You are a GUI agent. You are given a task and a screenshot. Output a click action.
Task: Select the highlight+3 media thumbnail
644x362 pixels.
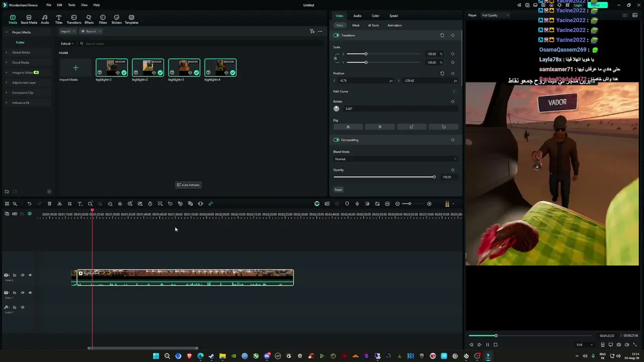[112, 68]
